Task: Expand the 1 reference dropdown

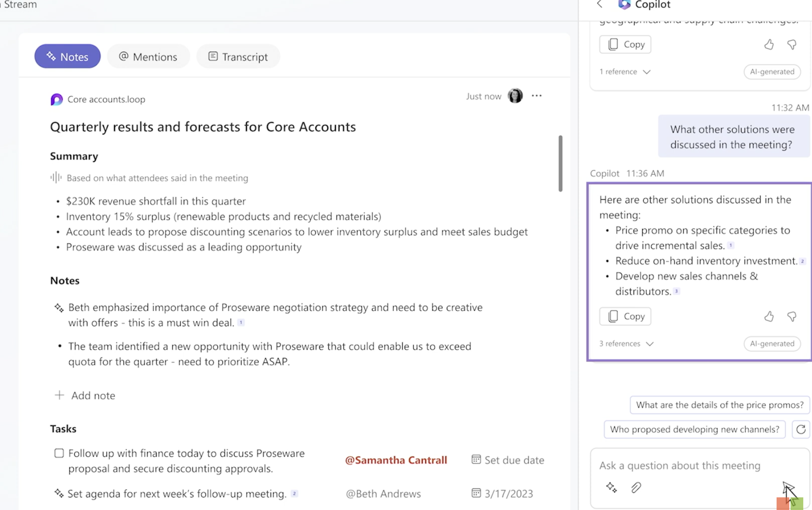Action: [x=625, y=72]
